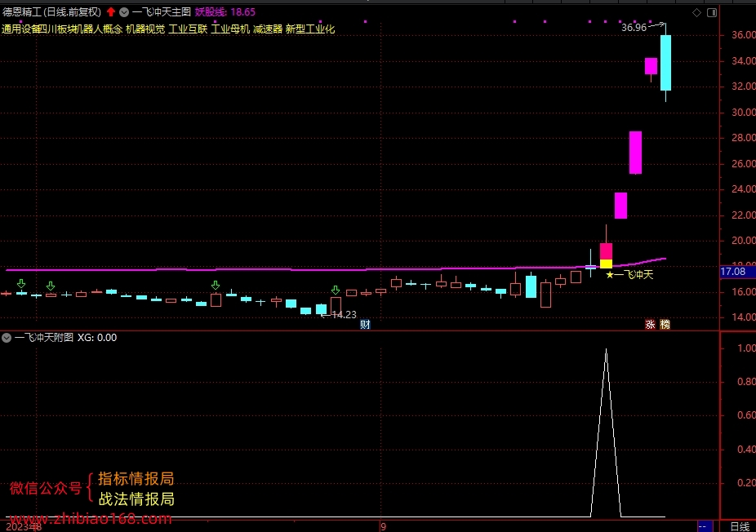Open the 工业母机 concept tag

tap(230, 29)
